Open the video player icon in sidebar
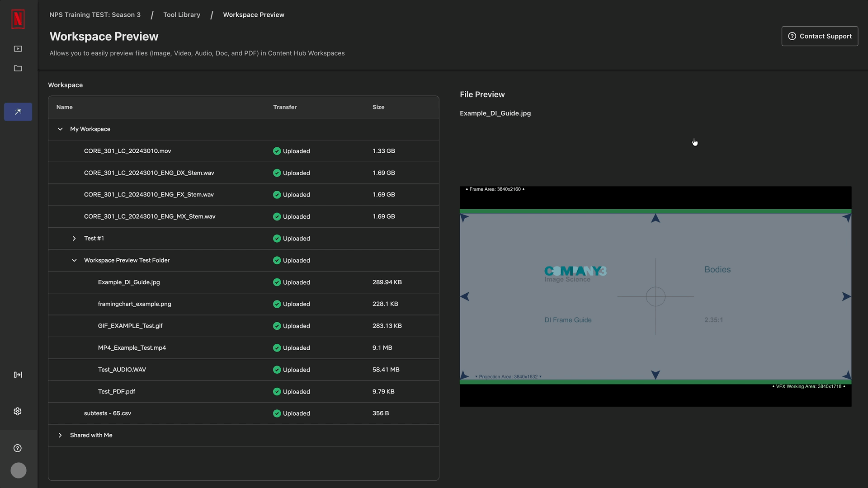This screenshot has width=868, height=488. [x=18, y=48]
